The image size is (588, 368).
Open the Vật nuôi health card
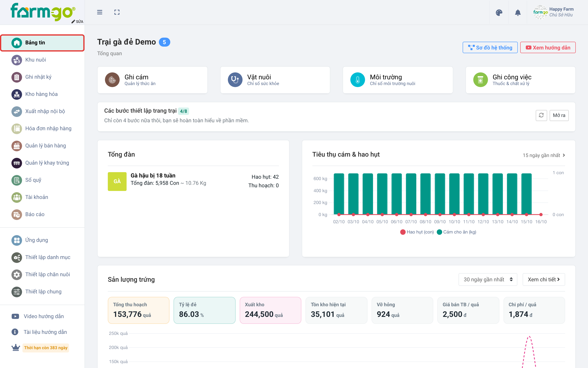(275, 80)
